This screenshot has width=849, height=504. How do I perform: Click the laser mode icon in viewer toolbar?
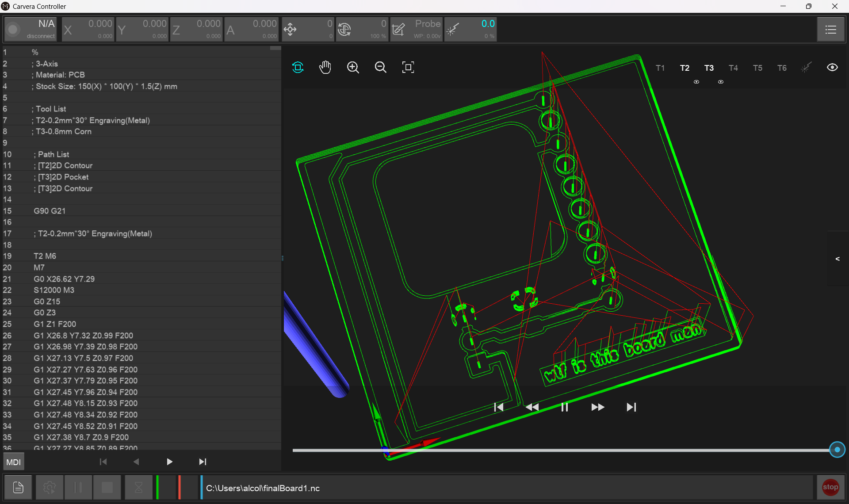coord(806,68)
